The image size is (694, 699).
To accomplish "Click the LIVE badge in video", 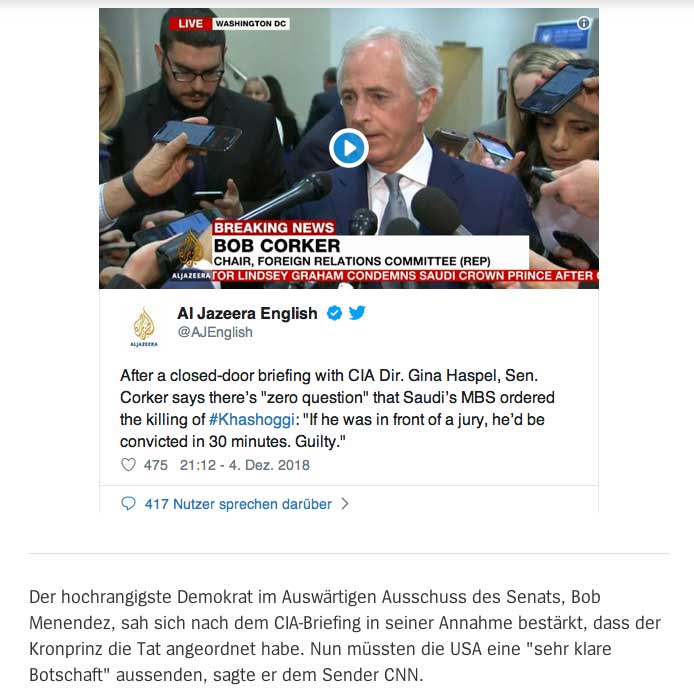I will point(190,24).
